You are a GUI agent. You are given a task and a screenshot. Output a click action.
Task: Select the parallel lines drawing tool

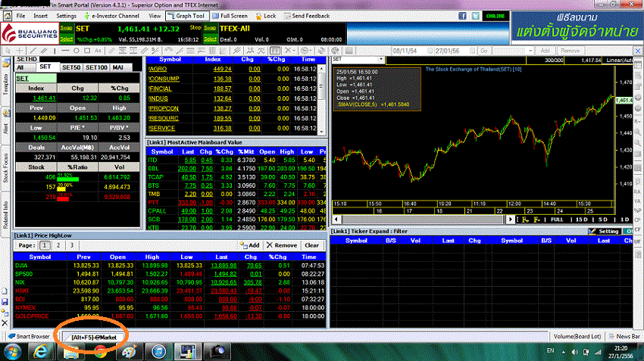pyautogui.click(x=43, y=51)
